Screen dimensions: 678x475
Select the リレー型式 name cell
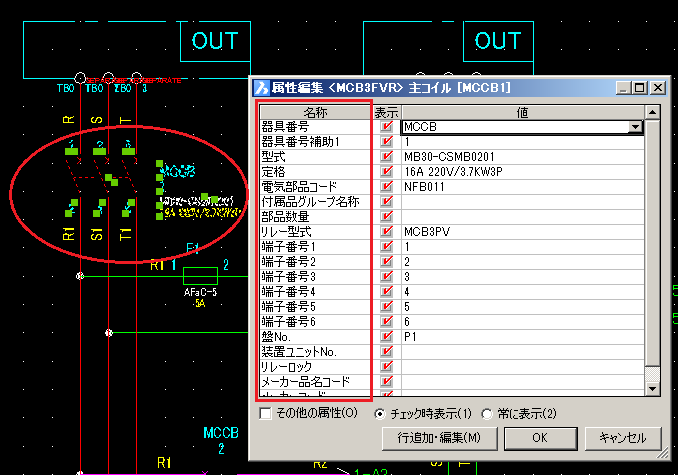pyautogui.click(x=315, y=232)
